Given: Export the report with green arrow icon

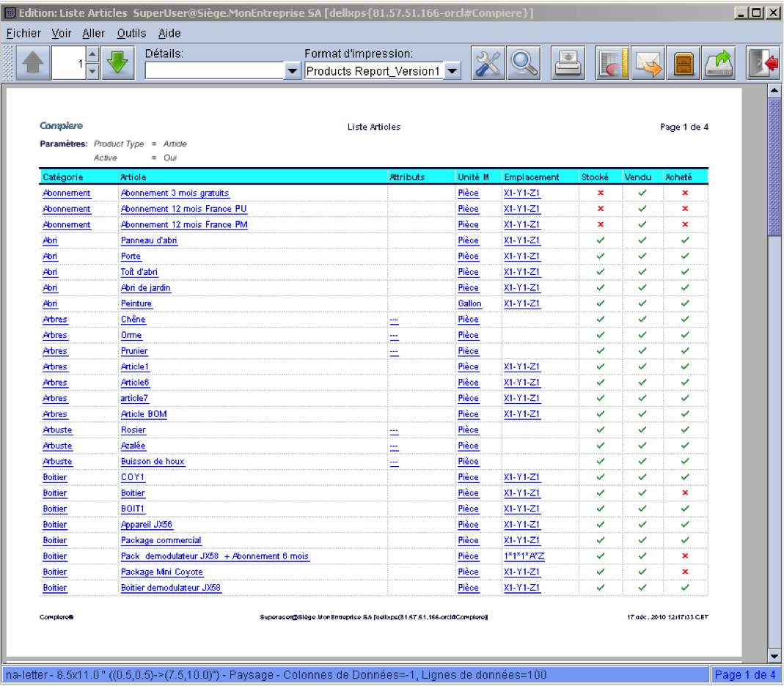Looking at the screenshot, I should [718, 63].
